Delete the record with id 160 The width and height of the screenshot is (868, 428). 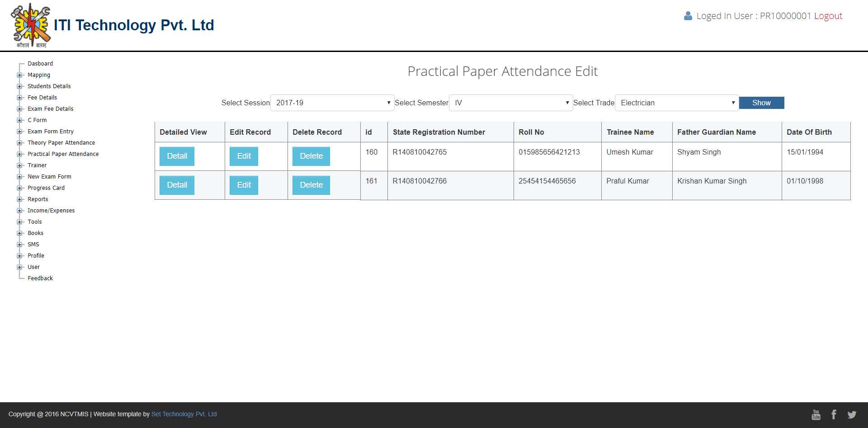pyautogui.click(x=311, y=156)
